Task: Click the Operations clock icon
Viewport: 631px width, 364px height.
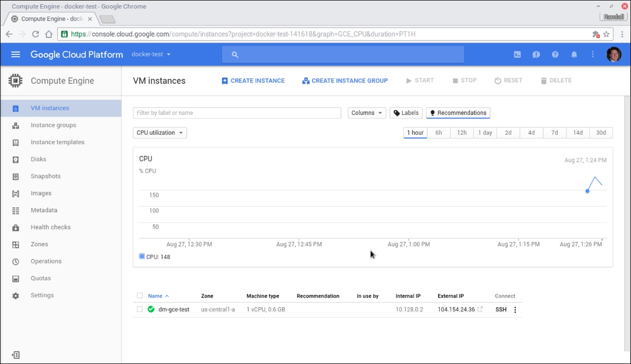Action: click(16, 262)
